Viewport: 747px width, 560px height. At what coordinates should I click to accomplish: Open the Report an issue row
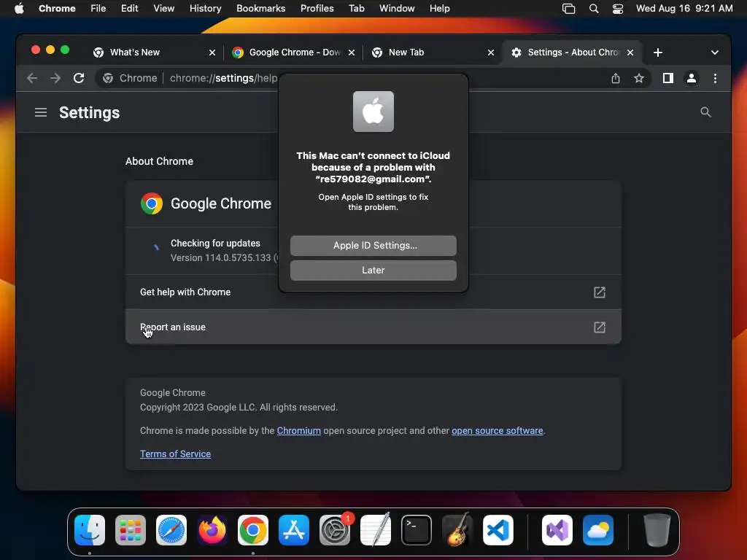pyautogui.click(x=373, y=327)
